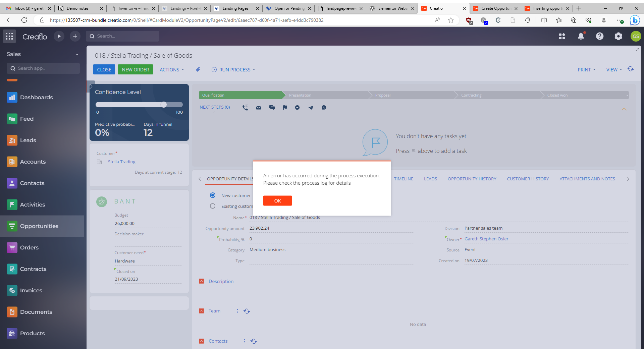Click the plus quick-add icon in header
The height and width of the screenshot is (349, 644).
pos(75,36)
